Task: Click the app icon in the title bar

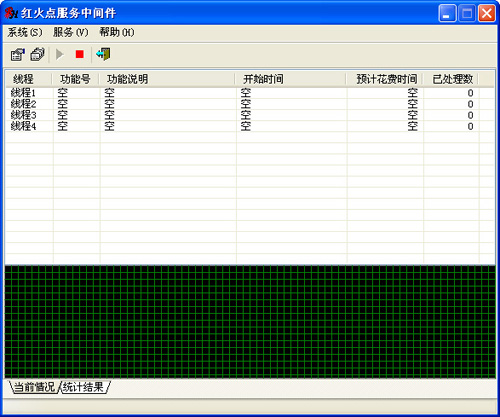Action: (x=10, y=13)
